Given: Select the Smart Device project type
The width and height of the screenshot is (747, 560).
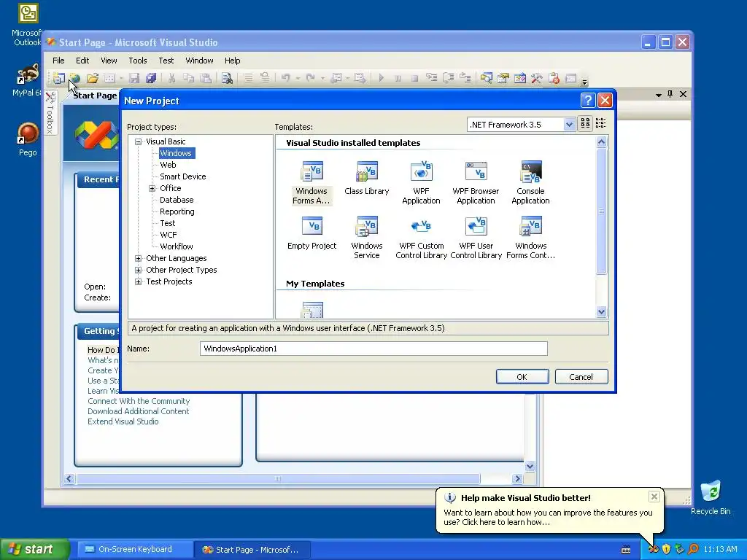Looking at the screenshot, I should coord(183,176).
